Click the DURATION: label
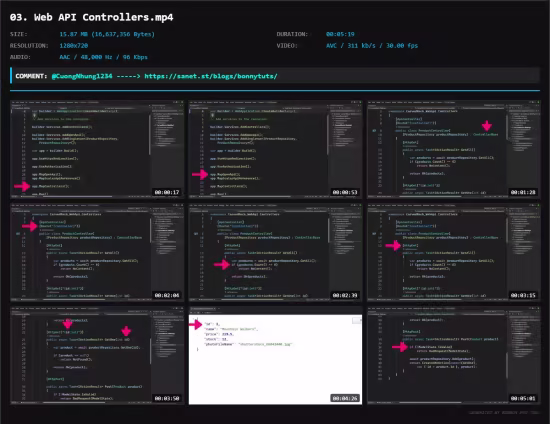The width and height of the screenshot is (550, 424). click(292, 34)
